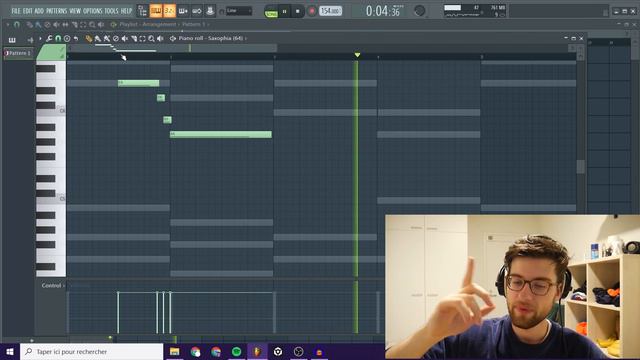This screenshot has height=360, width=640.
Task: Click the 154 tempo field
Action: tap(330, 11)
